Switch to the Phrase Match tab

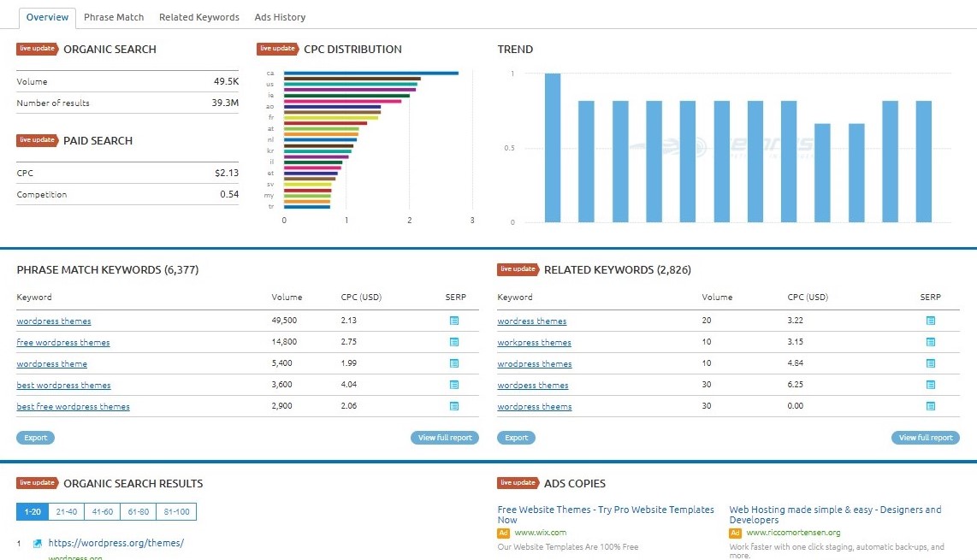[114, 16]
